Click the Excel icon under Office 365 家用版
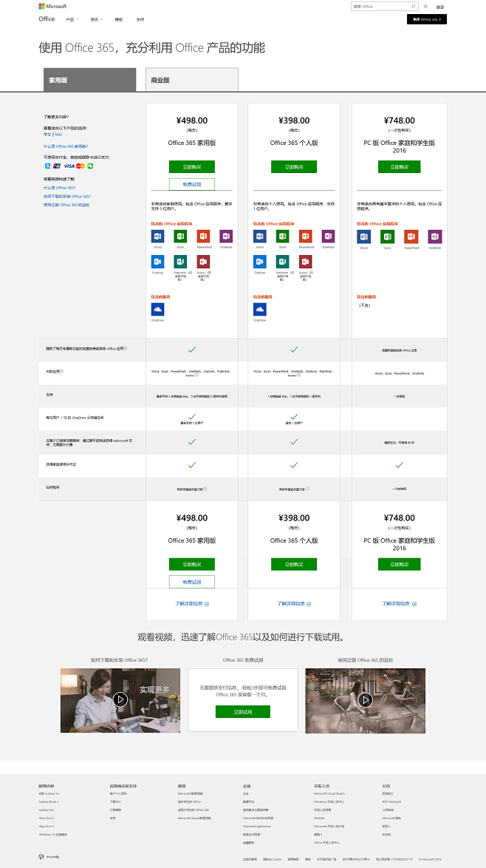The height and width of the screenshot is (868, 486). click(x=180, y=237)
